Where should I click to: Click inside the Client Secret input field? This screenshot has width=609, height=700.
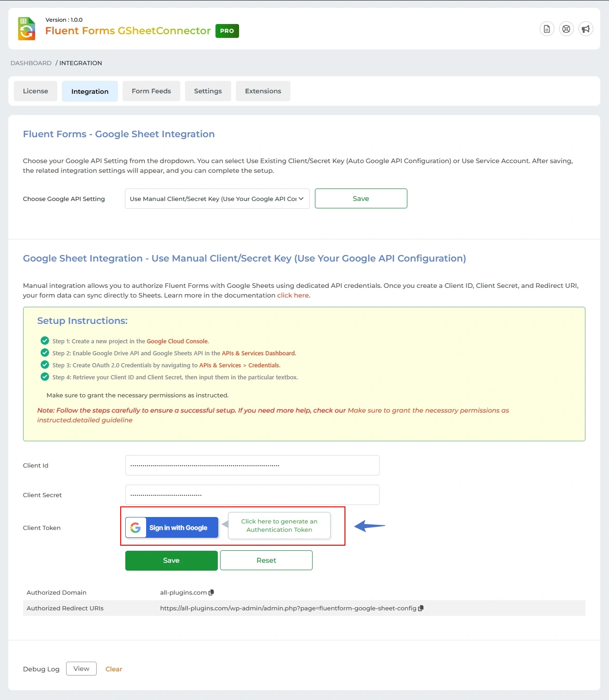click(x=252, y=494)
